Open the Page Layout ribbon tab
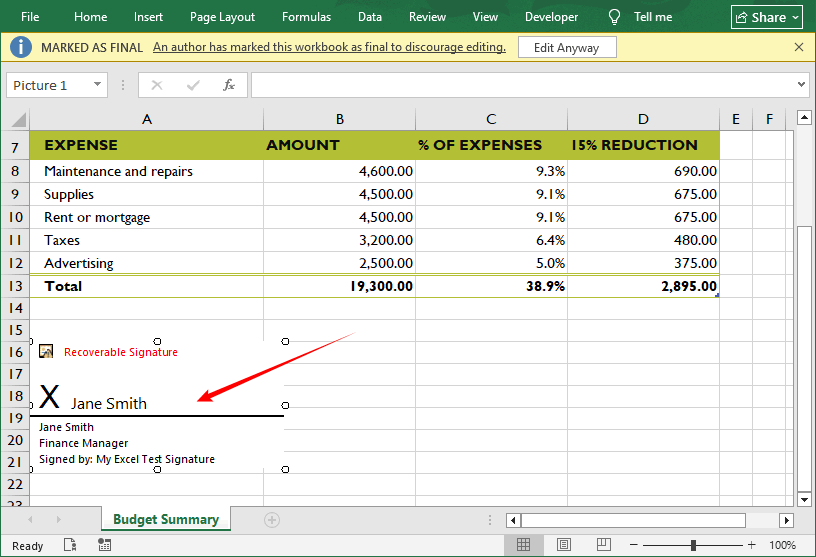This screenshot has height=557, width=816. [x=222, y=17]
